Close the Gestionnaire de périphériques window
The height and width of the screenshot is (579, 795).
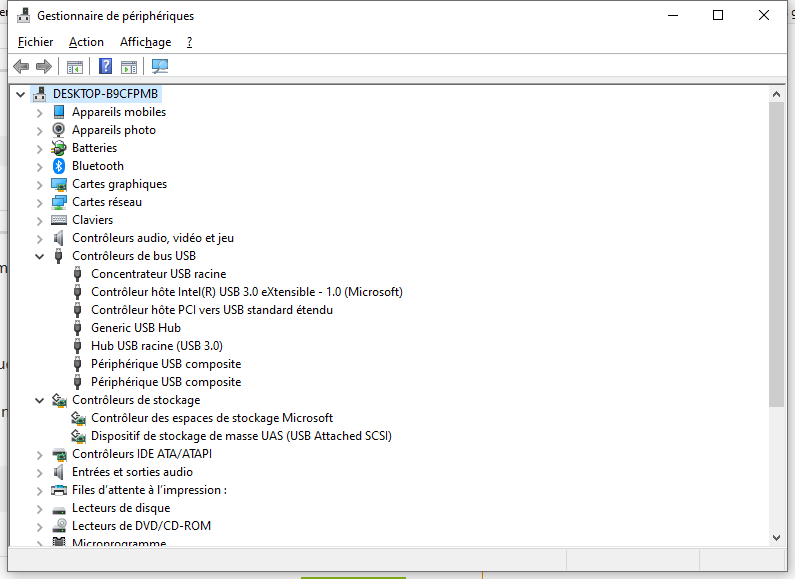(x=764, y=15)
